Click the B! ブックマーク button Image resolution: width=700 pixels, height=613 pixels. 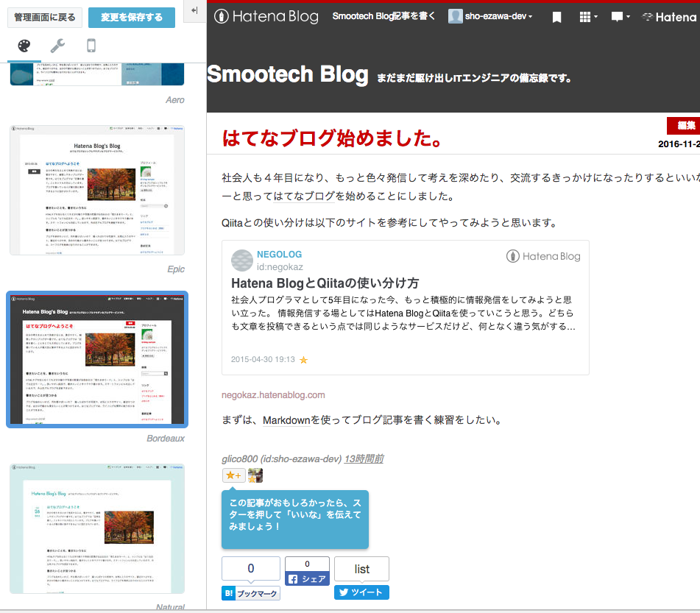coord(251,593)
